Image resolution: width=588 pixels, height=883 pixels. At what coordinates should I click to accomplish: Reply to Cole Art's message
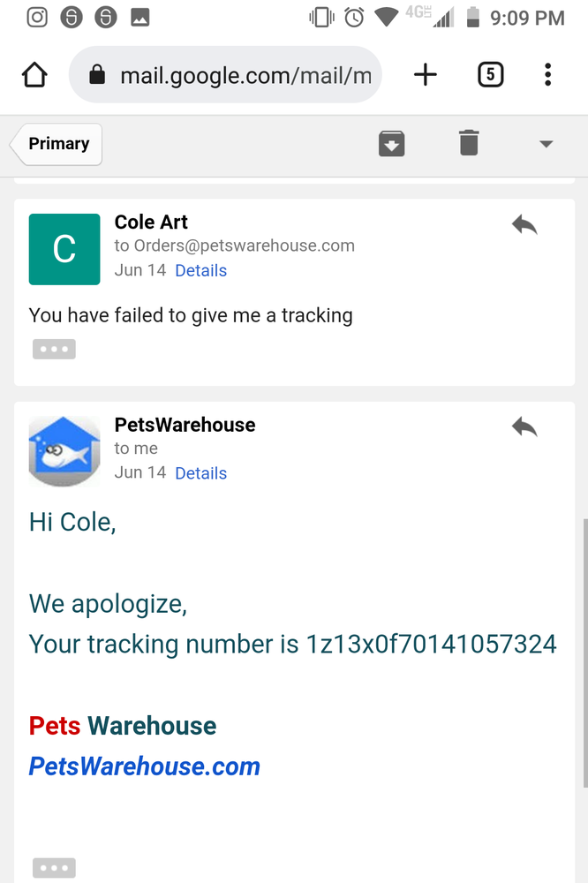pos(524,225)
